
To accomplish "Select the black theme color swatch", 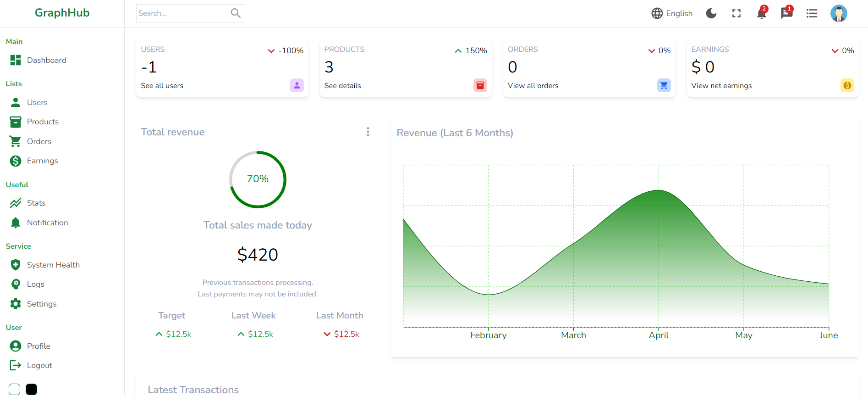I will pyautogui.click(x=31, y=389).
